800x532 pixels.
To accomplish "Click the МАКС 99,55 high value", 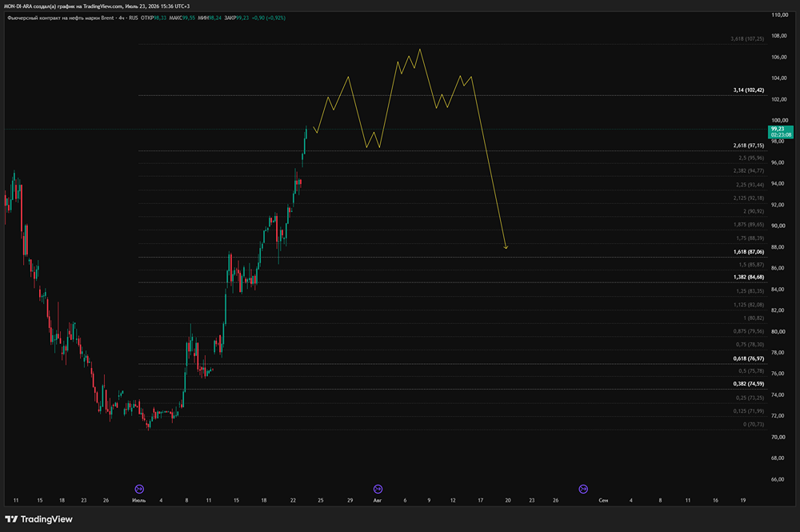I will coord(182,18).
